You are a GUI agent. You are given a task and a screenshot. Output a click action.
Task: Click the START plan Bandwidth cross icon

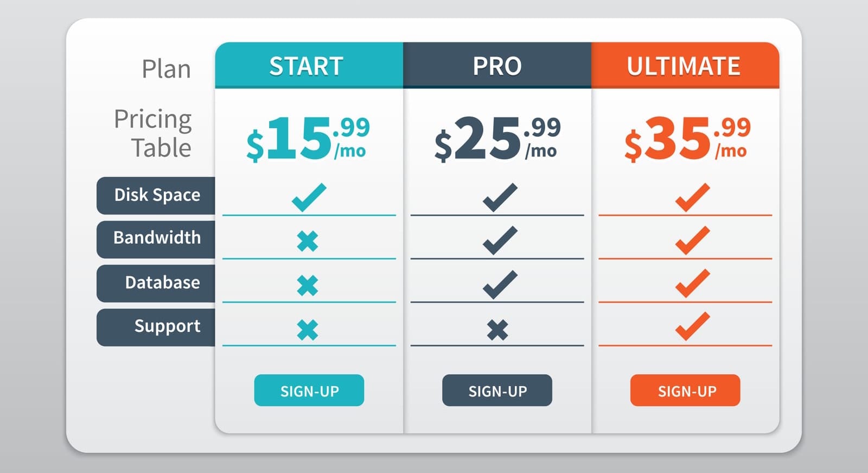tap(308, 241)
